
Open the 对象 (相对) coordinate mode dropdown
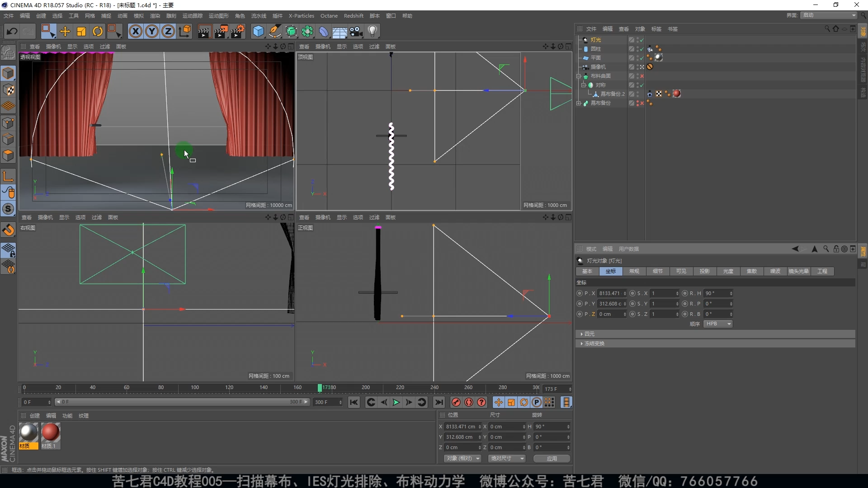coord(462,458)
